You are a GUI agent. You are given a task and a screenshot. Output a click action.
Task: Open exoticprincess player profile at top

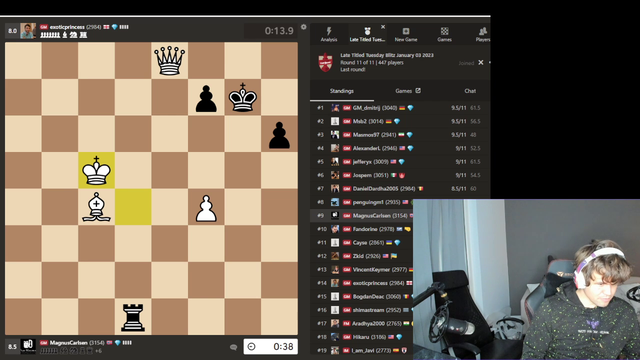pos(67,27)
